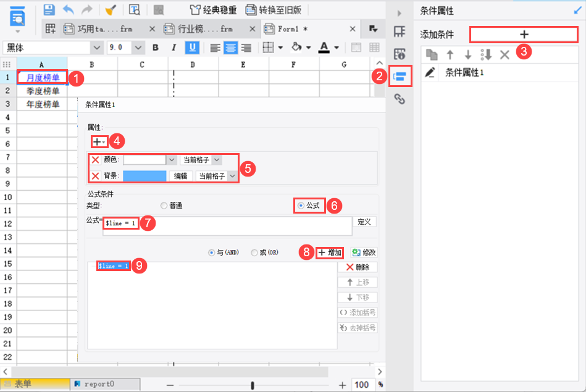Open the cell element panel icon
Image resolution: width=586 pixels, height=392 pixels.
click(x=400, y=31)
